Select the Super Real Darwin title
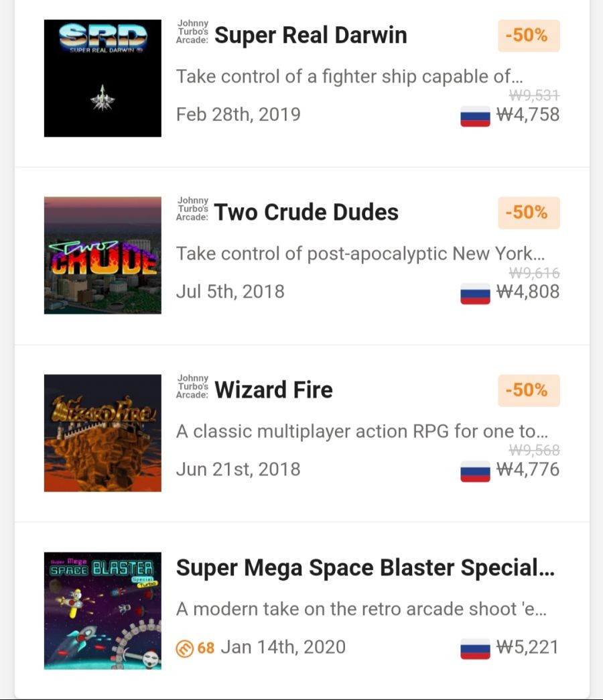603x700 pixels. 310,36
